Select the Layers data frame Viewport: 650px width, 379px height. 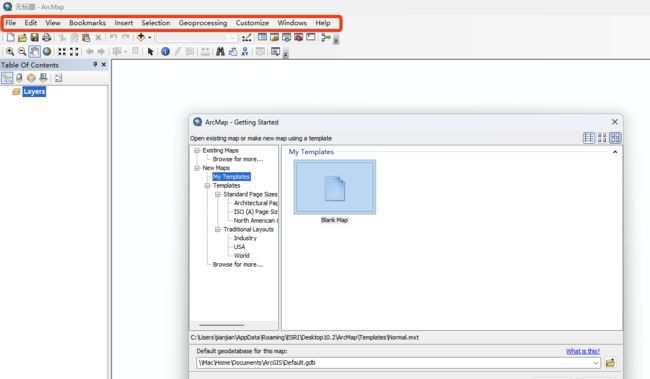(34, 92)
